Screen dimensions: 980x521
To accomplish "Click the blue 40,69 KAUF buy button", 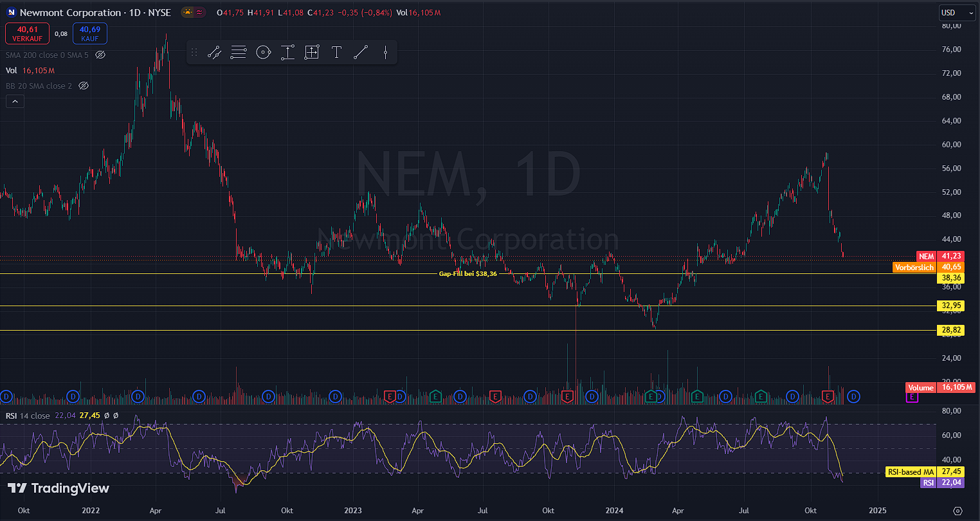I will (x=90, y=33).
